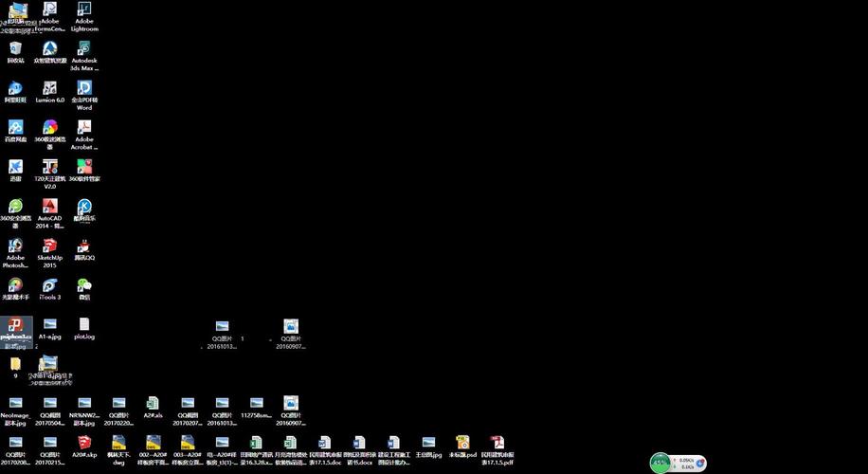Launch AutoCAD 2014 shortcut
Image resolution: width=868 pixels, height=474 pixels.
click(x=50, y=213)
